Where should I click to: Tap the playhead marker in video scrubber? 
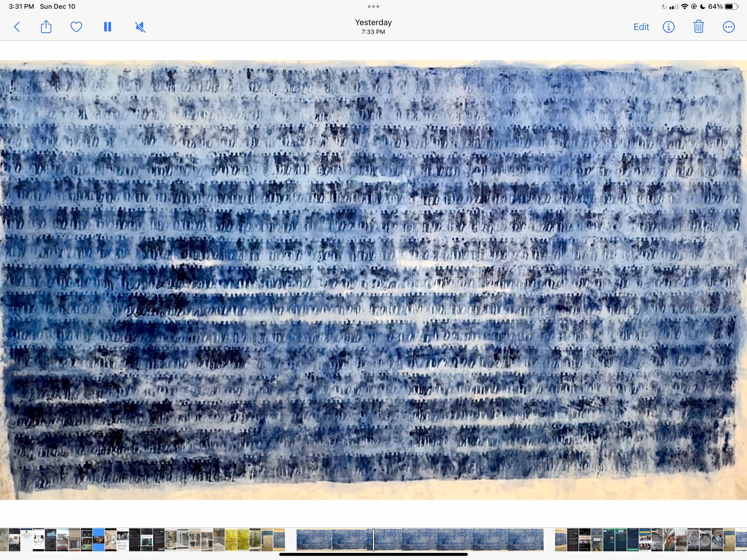click(373, 540)
